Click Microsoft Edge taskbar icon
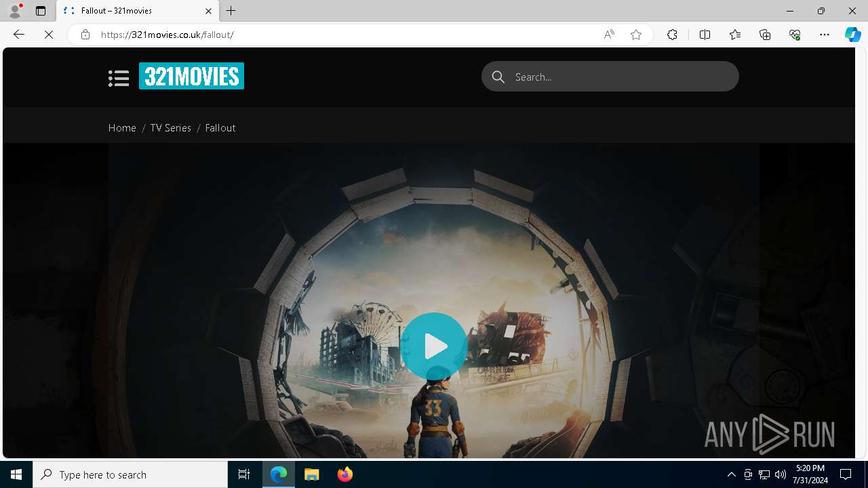Screen dimensions: 868x488 279,474
